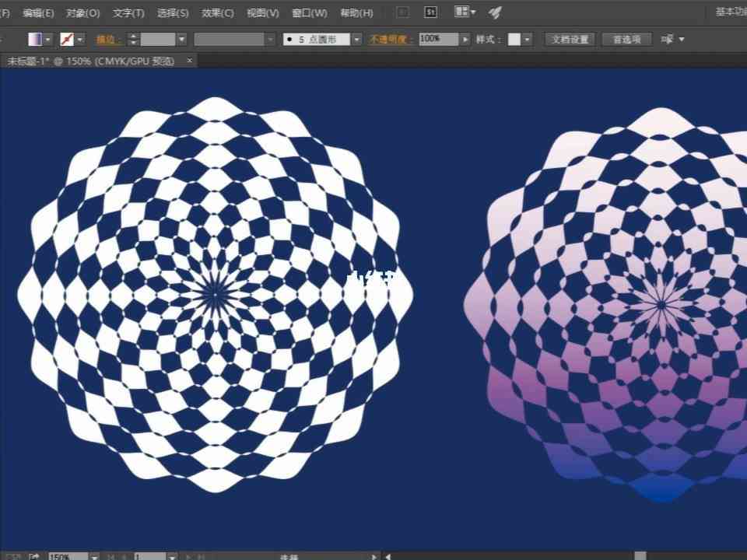The height and width of the screenshot is (560, 747).
Task: Click the orange 描边 stroke label
Action: (107, 39)
